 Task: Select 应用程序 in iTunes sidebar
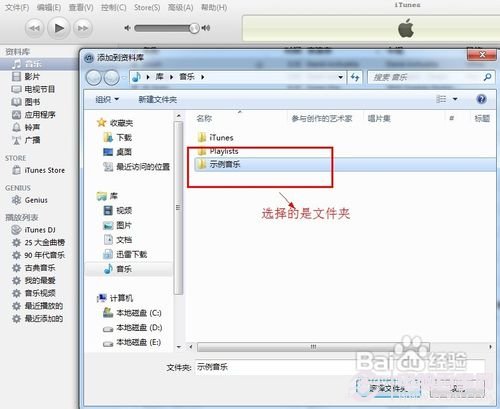(x=39, y=115)
